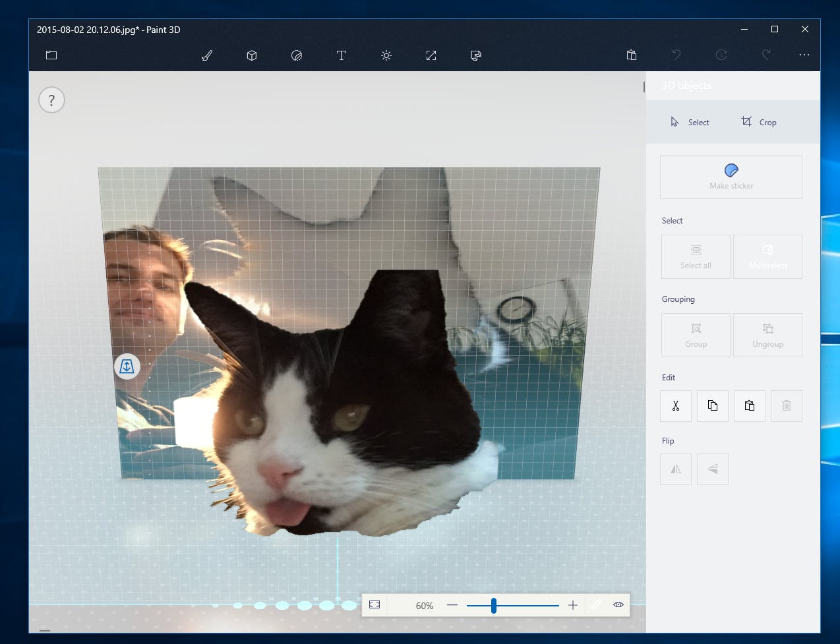The width and height of the screenshot is (840, 644).
Task: Open the Effects tool
Action: coord(386,55)
